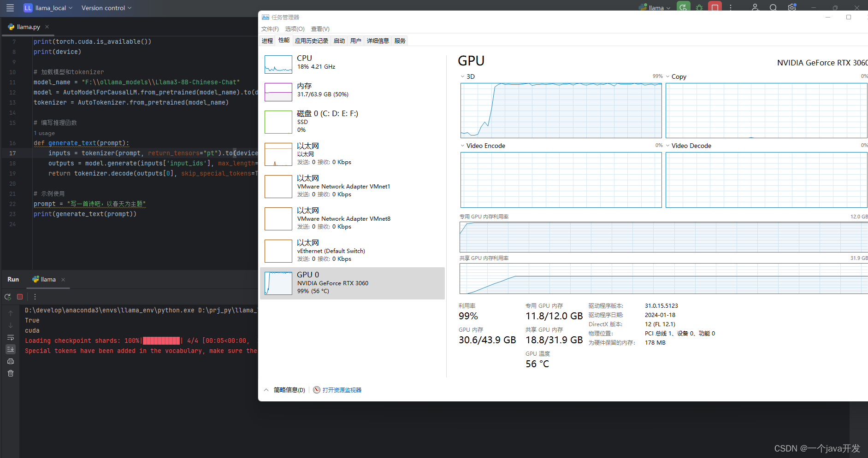
Task: Toggle scroll to end in Run console
Action: 11,349
